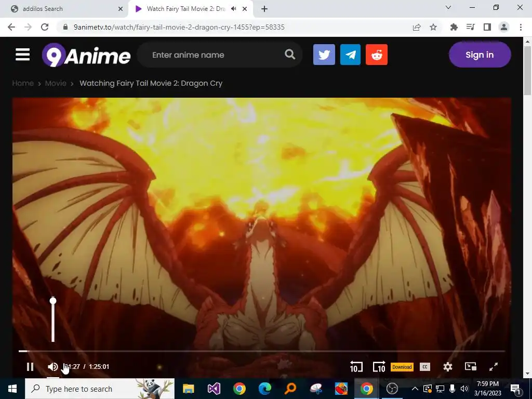The height and width of the screenshot is (399, 532).
Task: Enable picture-in-picture mode
Action: point(471,366)
